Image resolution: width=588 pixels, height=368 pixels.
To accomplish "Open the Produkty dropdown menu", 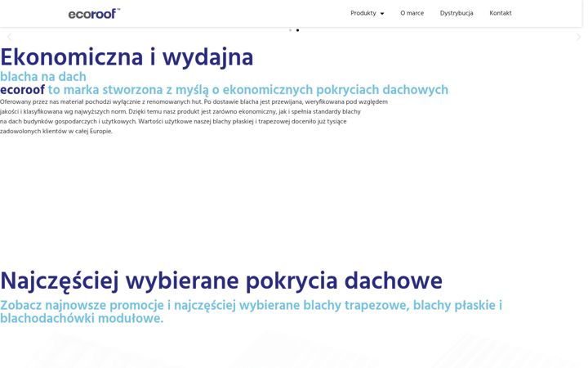I will (367, 13).
